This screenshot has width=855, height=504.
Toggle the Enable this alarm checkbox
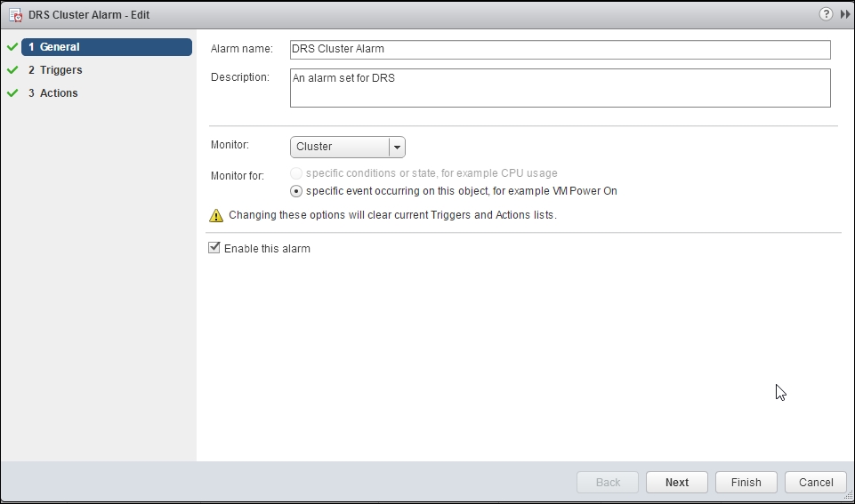coord(214,248)
